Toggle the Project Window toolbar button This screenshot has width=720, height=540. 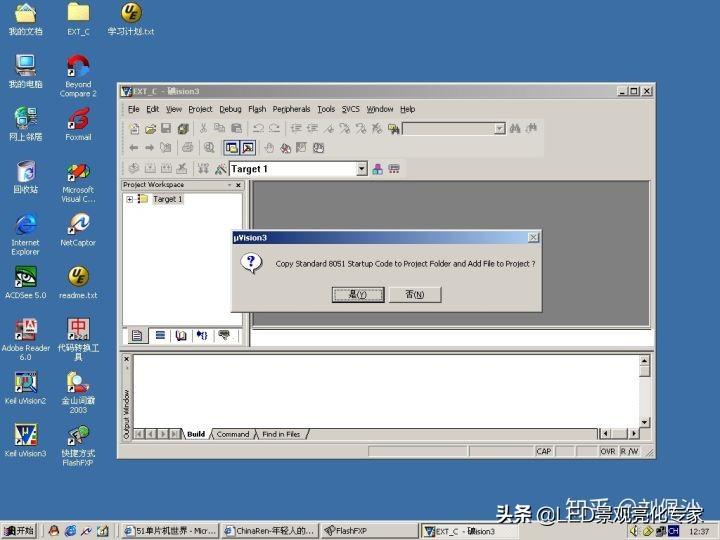point(231,148)
